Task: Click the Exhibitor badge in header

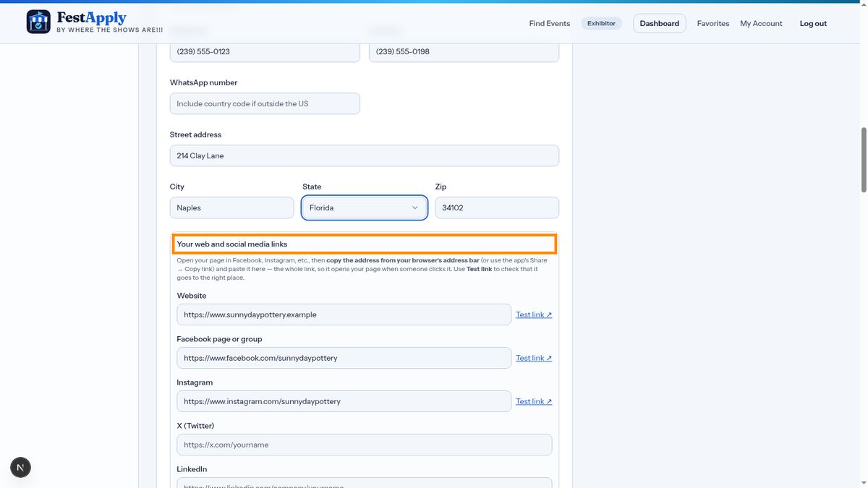Action: click(x=602, y=23)
